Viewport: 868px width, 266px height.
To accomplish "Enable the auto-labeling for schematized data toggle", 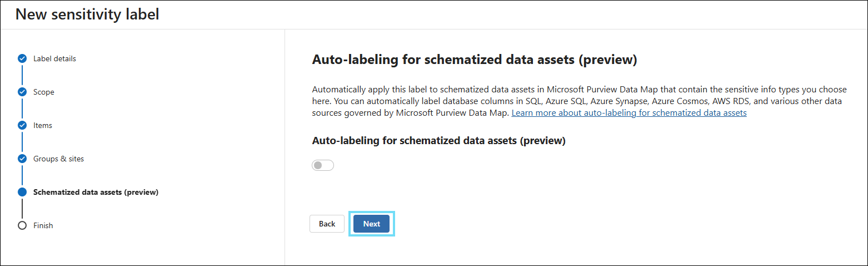I will pos(323,165).
